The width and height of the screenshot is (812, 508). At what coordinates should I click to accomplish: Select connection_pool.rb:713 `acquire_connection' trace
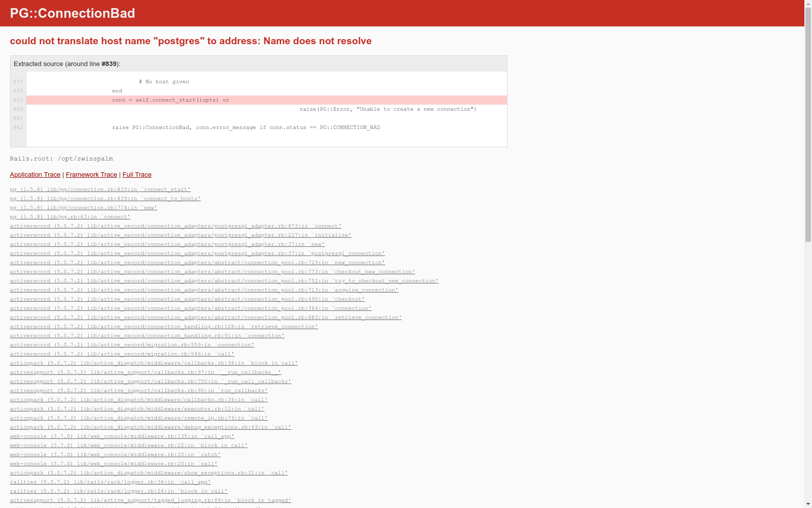point(204,290)
